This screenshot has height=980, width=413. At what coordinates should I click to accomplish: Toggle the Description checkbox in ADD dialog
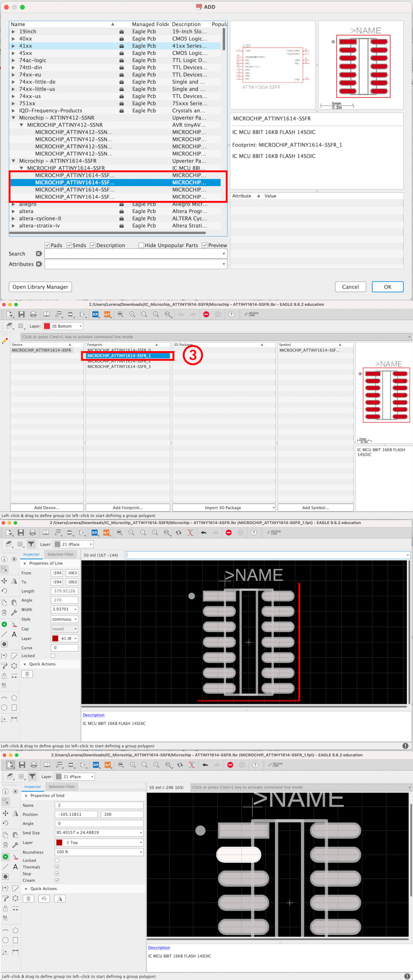point(93,245)
